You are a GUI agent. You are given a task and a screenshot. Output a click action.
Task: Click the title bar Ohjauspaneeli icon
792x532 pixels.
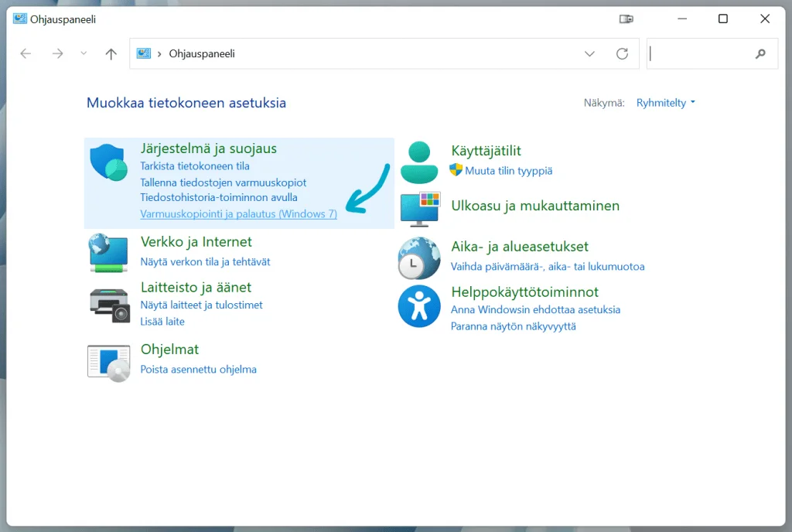pyautogui.click(x=19, y=19)
